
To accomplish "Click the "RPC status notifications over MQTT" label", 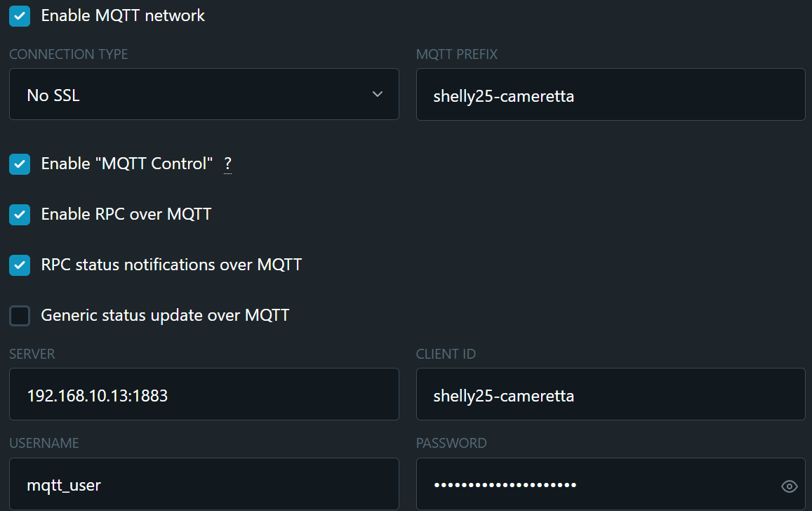I will pos(171,265).
